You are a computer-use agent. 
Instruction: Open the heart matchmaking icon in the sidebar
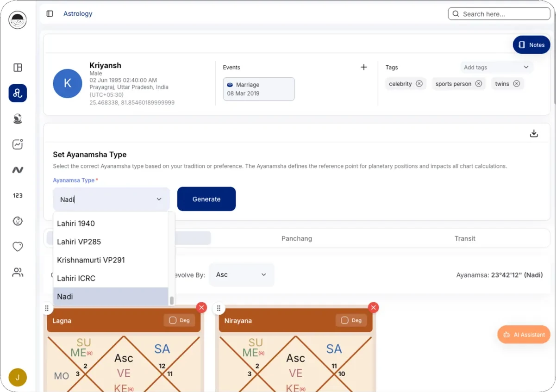pos(18,247)
